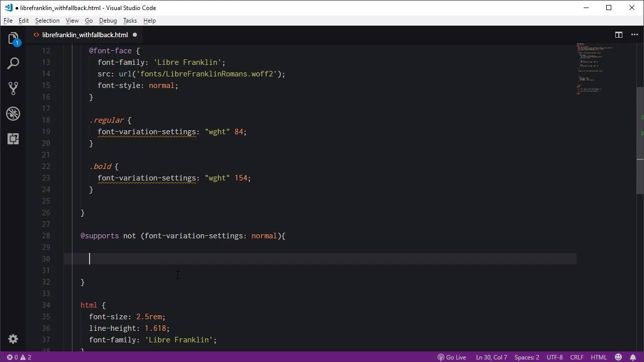Viewport: 644px width, 362px height.
Task: Minimize the VS Code window
Action: point(586,8)
